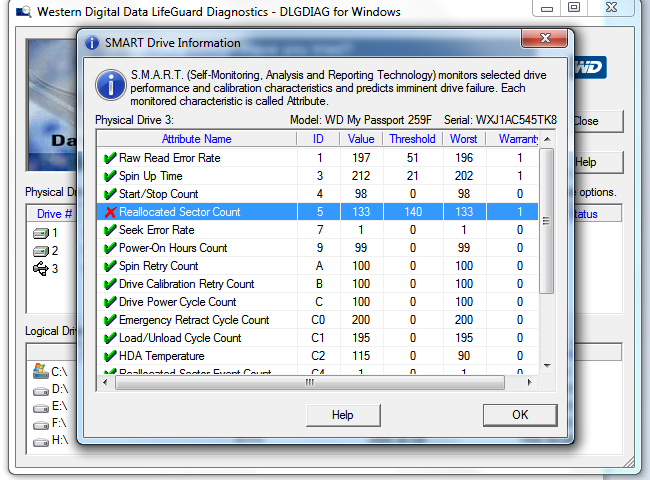The image size is (650, 480).
Task: Minimize the DLGDIAG main window
Action: [547, 8]
